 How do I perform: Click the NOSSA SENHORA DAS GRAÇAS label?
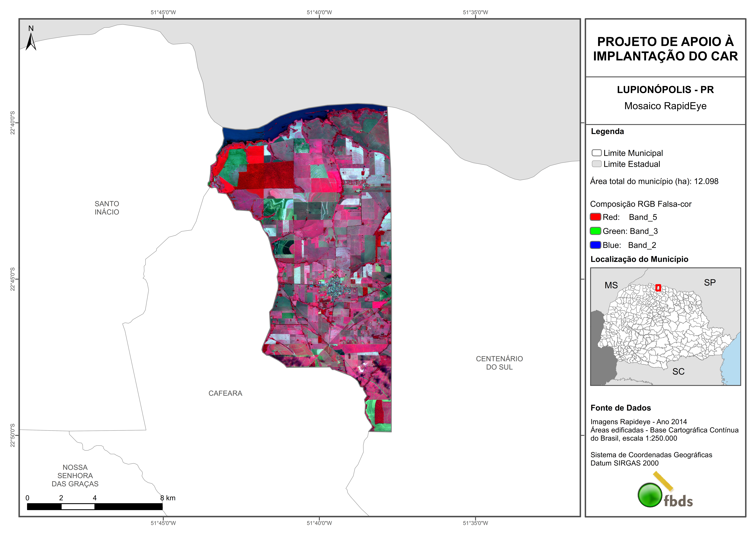coord(75,476)
